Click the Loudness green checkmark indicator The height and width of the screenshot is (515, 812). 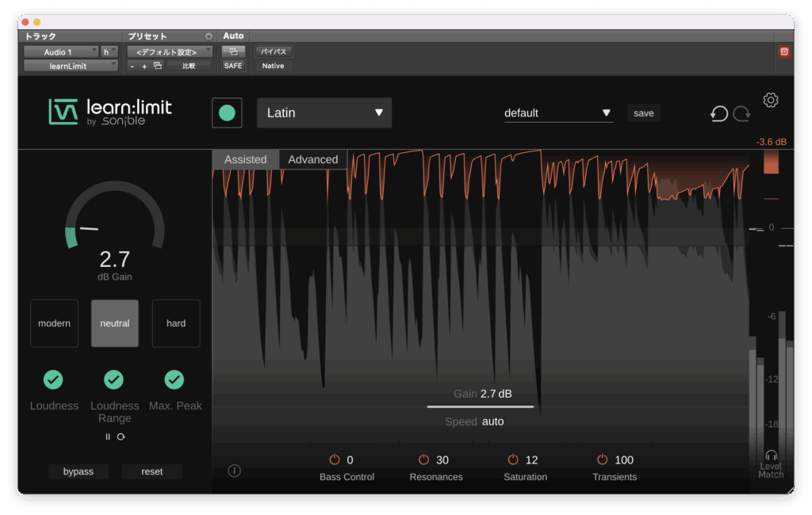point(53,380)
